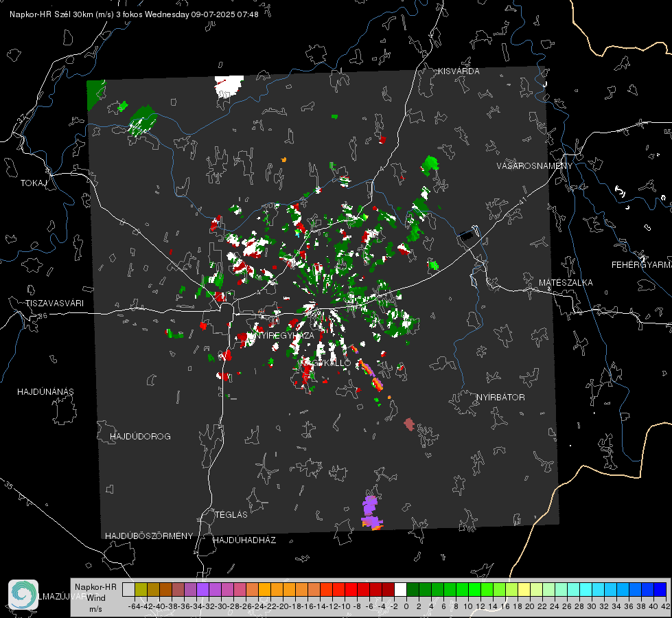This screenshot has height=618, width=672.
Task: Click the HAJDÚHADHÁZ town label
Action: 244,540
